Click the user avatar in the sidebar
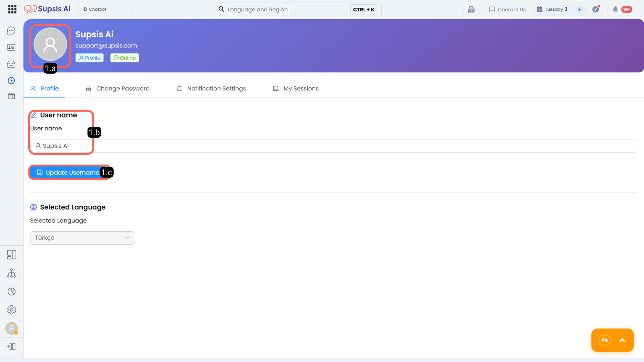This screenshot has width=644, height=362. point(11,328)
